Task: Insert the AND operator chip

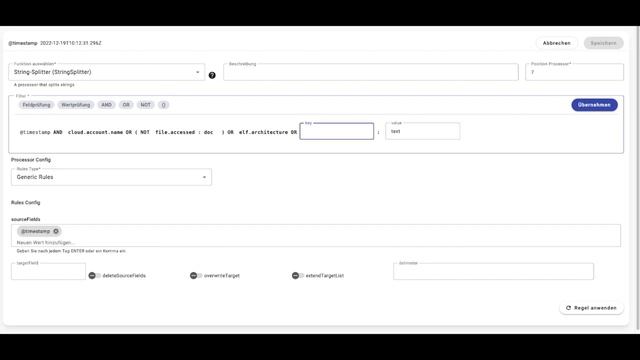Action: pos(107,105)
